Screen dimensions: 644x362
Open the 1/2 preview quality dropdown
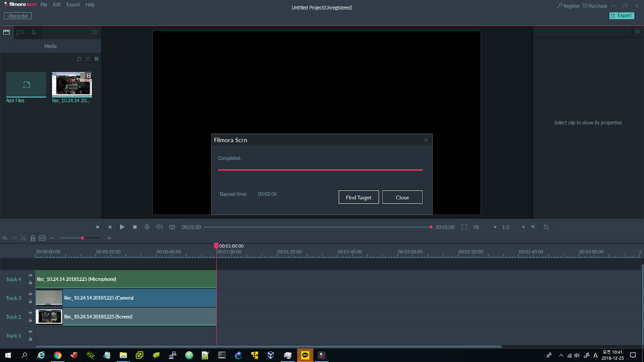coord(513,227)
